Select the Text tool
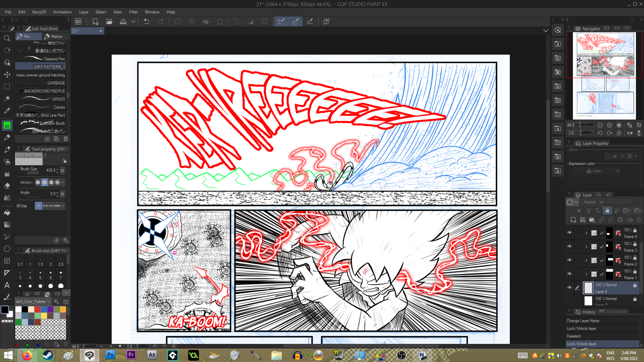Image resolution: width=644 pixels, height=362 pixels. point(7,285)
